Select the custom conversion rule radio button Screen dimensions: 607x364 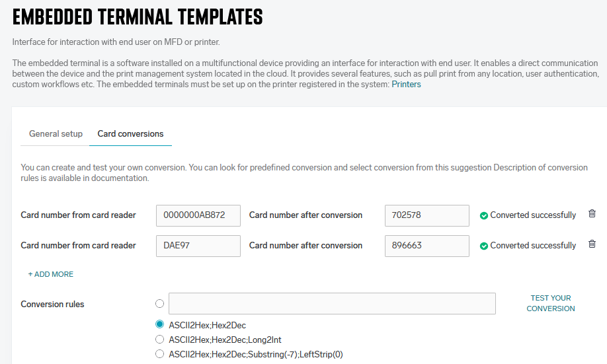pos(159,304)
